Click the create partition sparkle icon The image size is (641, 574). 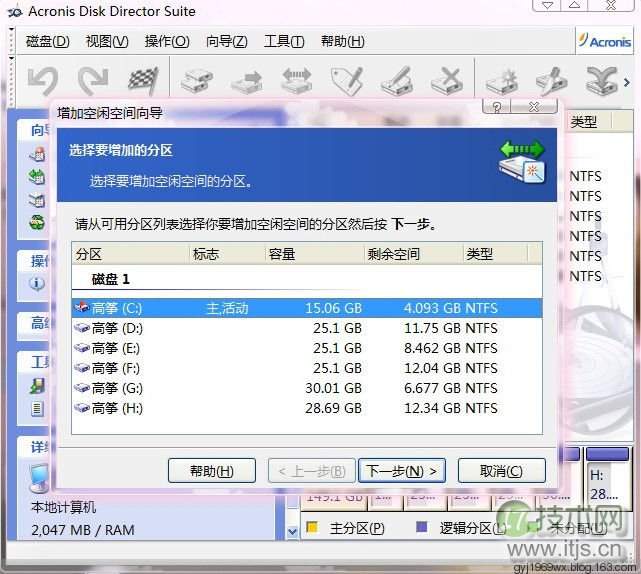point(502,80)
